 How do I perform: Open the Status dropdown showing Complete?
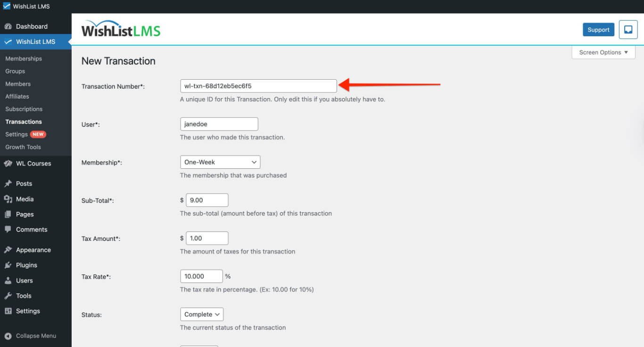point(202,314)
